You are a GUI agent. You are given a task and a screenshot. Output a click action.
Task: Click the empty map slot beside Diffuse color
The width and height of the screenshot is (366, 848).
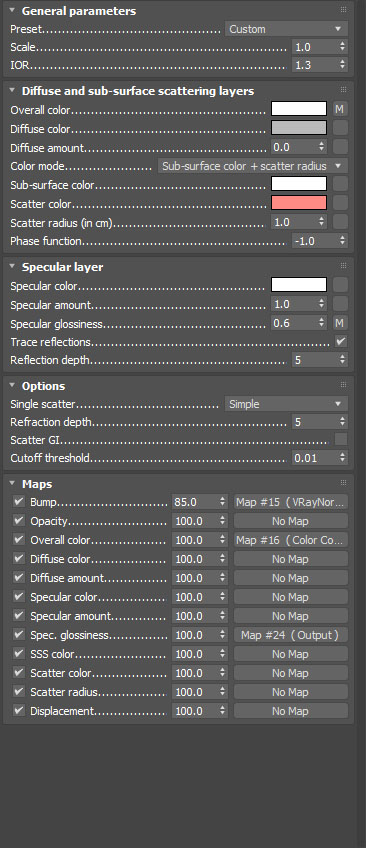[340, 128]
